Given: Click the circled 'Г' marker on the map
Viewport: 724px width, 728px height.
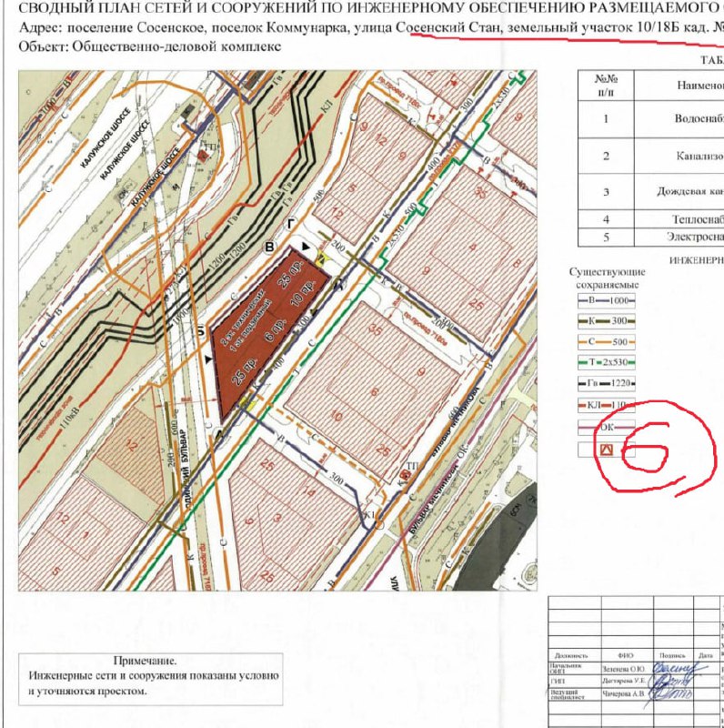Looking at the screenshot, I should (291, 225).
